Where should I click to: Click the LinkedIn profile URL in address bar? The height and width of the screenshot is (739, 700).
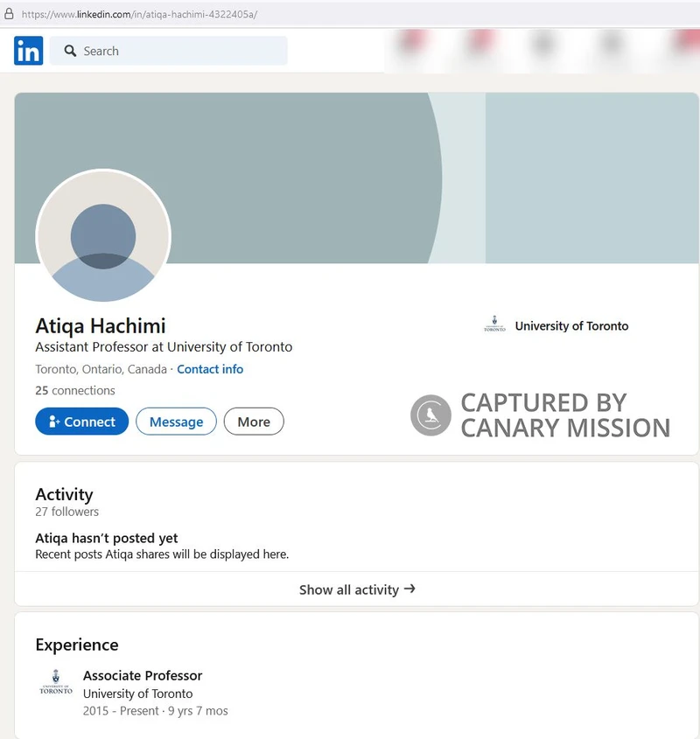139,14
